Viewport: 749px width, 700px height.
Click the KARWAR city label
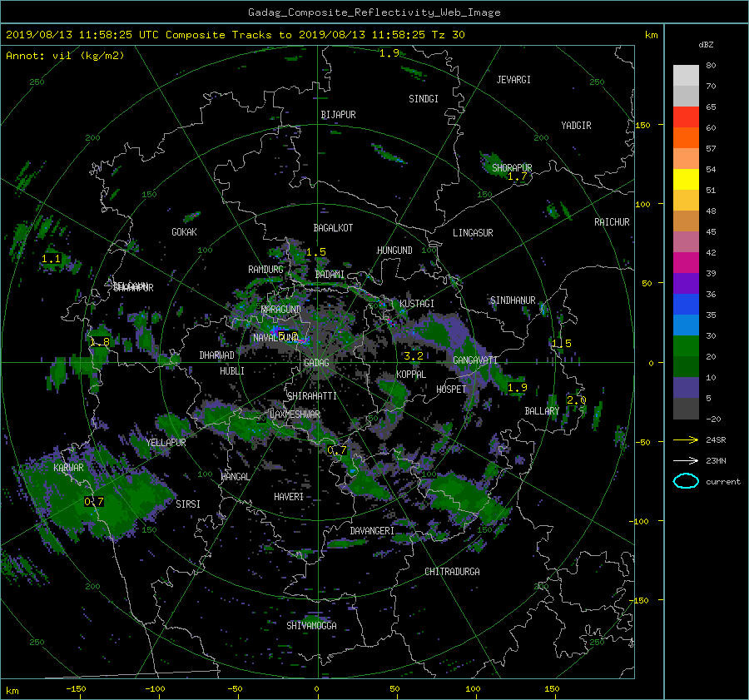(68, 468)
